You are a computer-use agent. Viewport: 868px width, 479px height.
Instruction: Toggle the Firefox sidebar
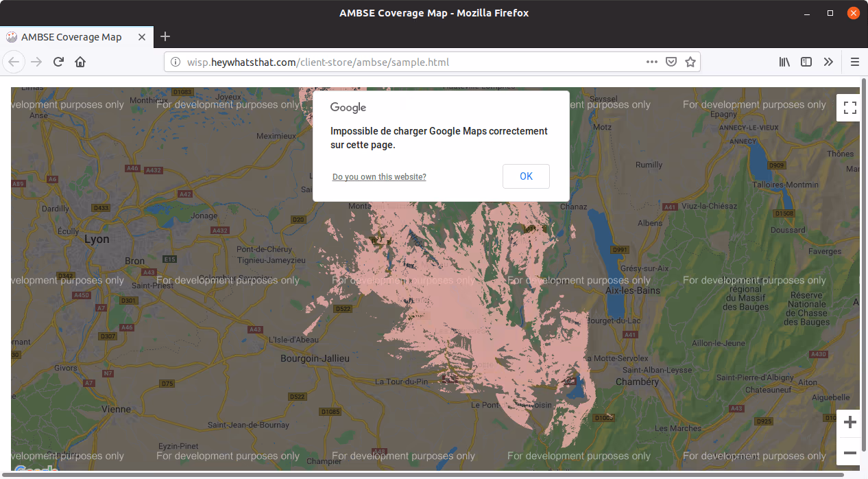click(x=806, y=62)
